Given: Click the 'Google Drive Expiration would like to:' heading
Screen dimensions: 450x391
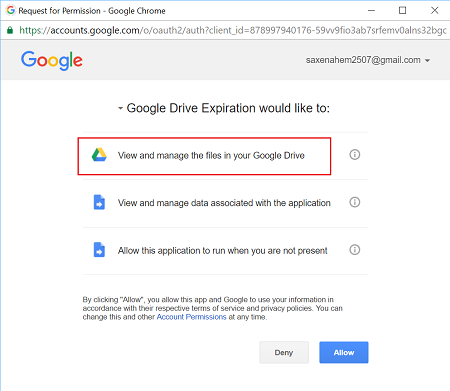Looking at the screenshot, I should [x=228, y=108].
